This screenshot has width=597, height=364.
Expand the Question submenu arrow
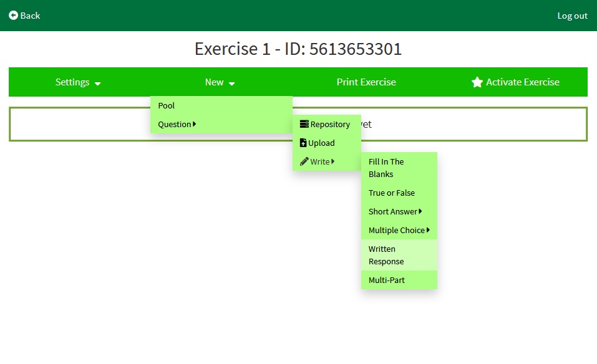pos(195,124)
